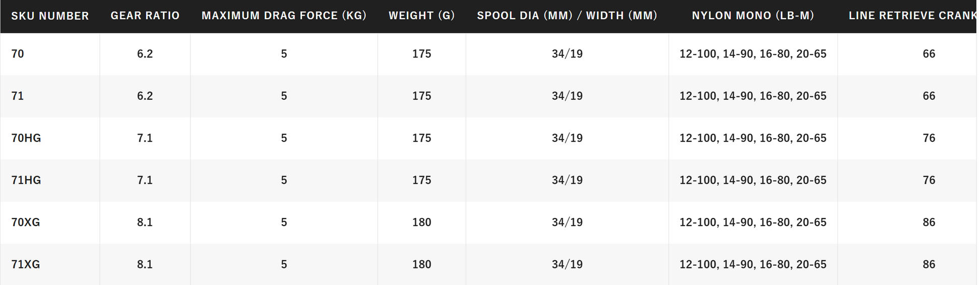The height and width of the screenshot is (285, 980).
Task: Click the GEAR RATIO column header
Action: (145, 16)
